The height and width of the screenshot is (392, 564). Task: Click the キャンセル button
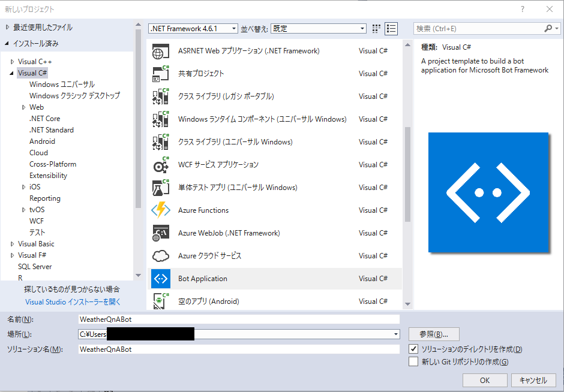[x=533, y=380]
